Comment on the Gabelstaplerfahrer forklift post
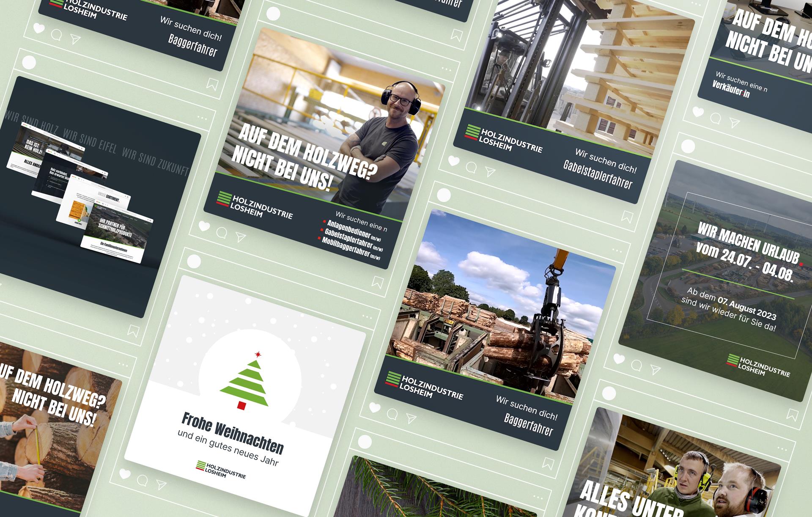 tap(471, 167)
